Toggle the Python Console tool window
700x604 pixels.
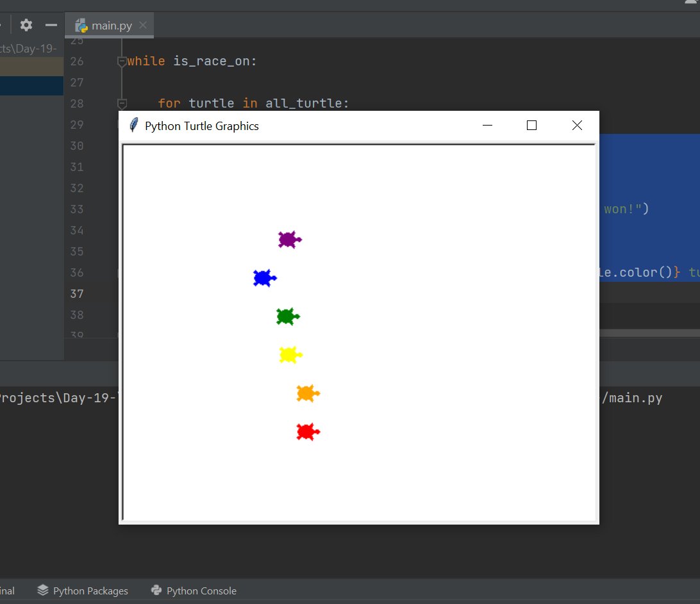194,591
